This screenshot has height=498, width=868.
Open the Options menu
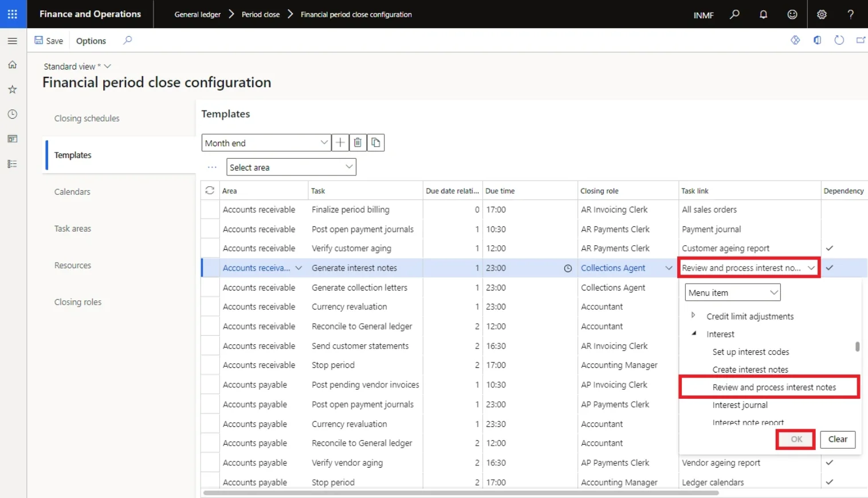click(91, 41)
